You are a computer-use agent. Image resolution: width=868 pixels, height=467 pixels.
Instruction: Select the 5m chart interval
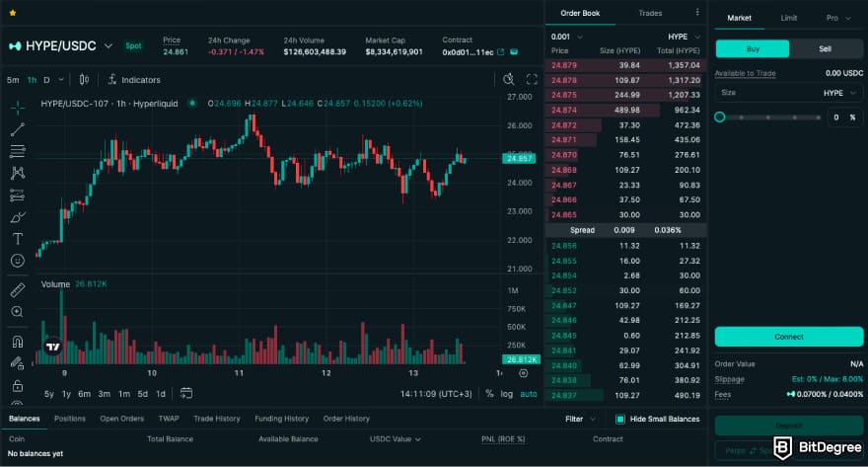pyautogui.click(x=13, y=80)
